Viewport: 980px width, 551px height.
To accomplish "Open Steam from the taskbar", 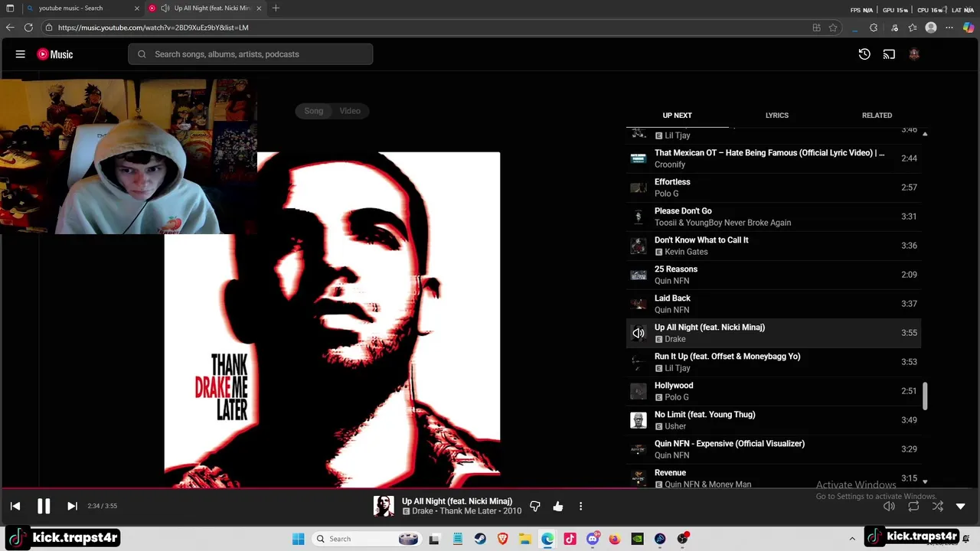I will coord(480,539).
